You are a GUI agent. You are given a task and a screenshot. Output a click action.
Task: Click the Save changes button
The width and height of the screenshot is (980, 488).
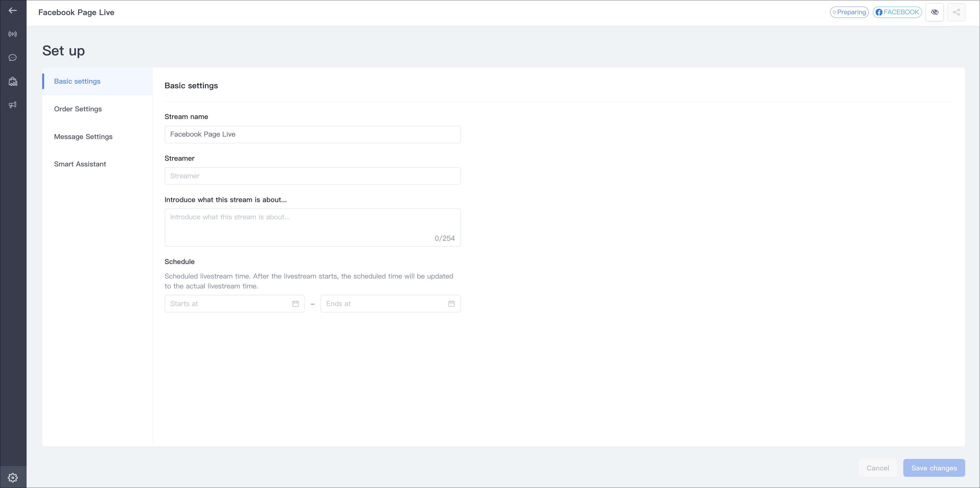(934, 468)
